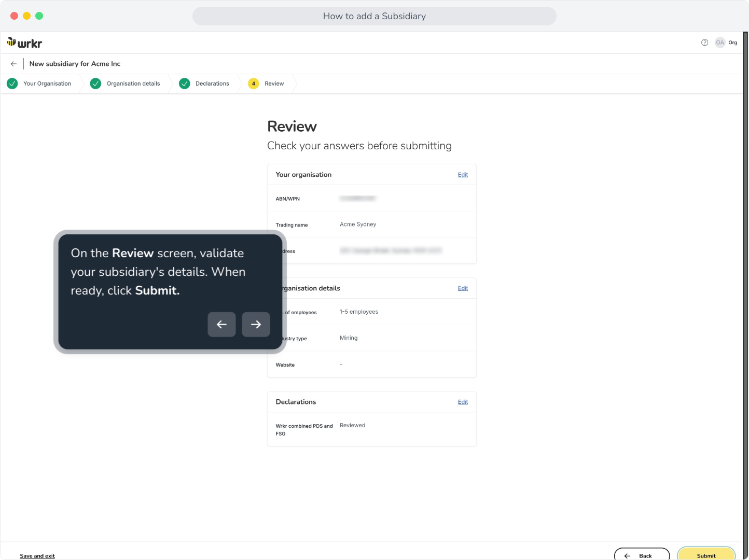Viewport: 749px width, 560px height.
Task: Edit the Organisation details section
Action: (x=463, y=288)
